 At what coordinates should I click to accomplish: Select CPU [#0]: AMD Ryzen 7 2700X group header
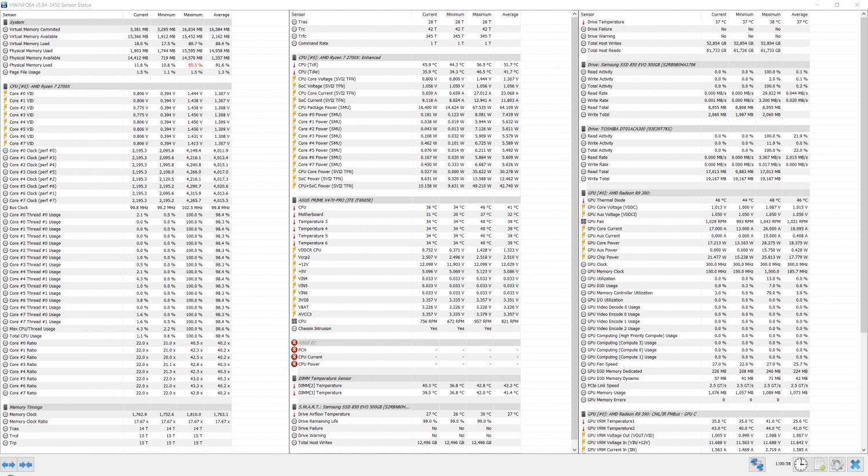point(116,86)
